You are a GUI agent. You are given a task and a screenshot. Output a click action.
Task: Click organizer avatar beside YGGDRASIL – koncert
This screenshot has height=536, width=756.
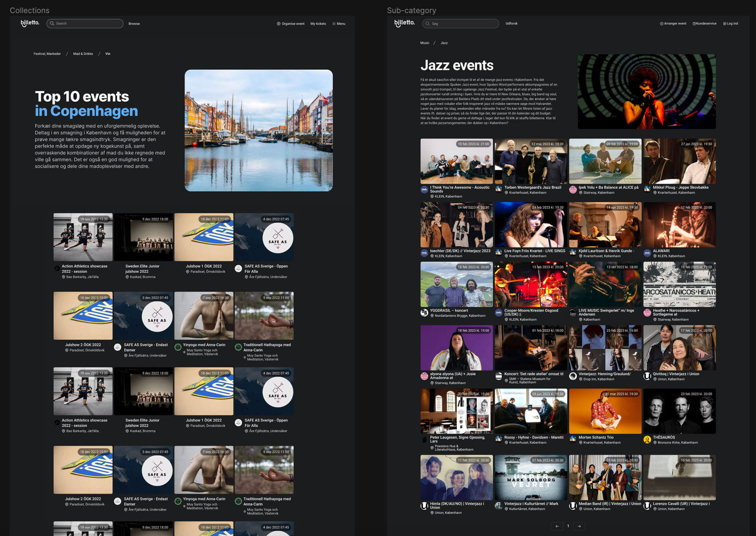coord(424,312)
